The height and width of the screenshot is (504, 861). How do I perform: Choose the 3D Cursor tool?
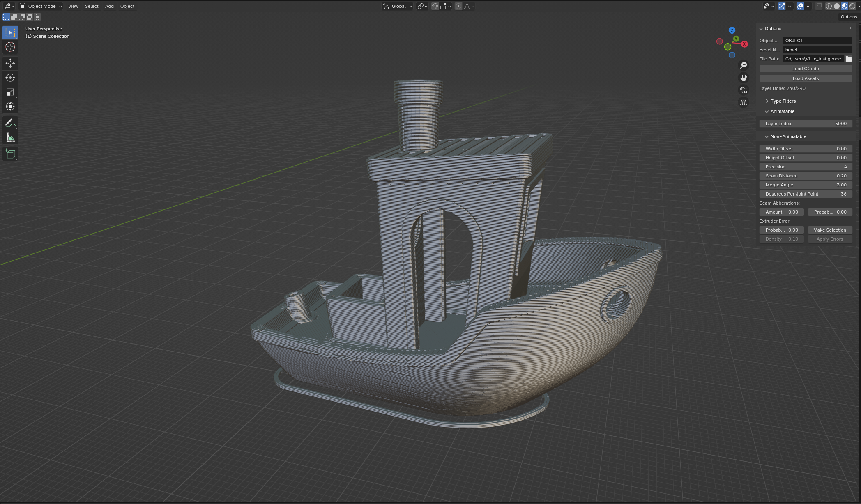pyautogui.click(x=10, y=47)
